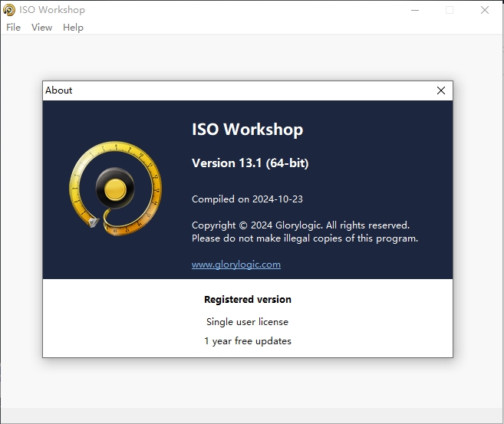Minimize the ISO Workshop window
This screenshot has width=504, height=424.
414,10
